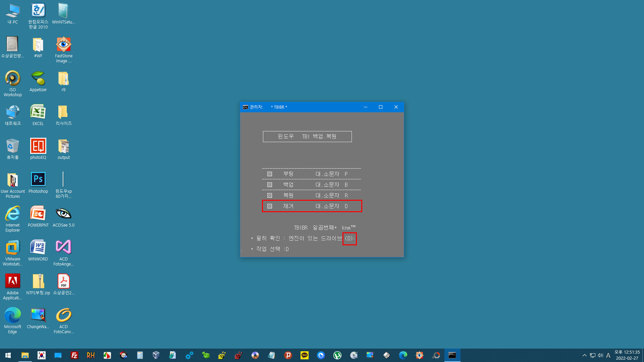The width and height of the screenshot is (644, 362).
Task: Click the 윈도우 TBI 백업.복원 title box
Action: tap(307, 136)
